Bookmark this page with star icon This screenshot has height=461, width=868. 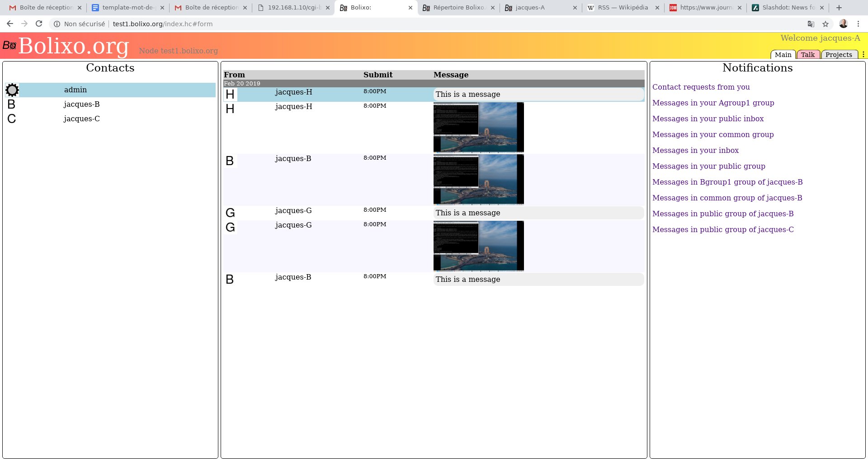pos(826,24)
